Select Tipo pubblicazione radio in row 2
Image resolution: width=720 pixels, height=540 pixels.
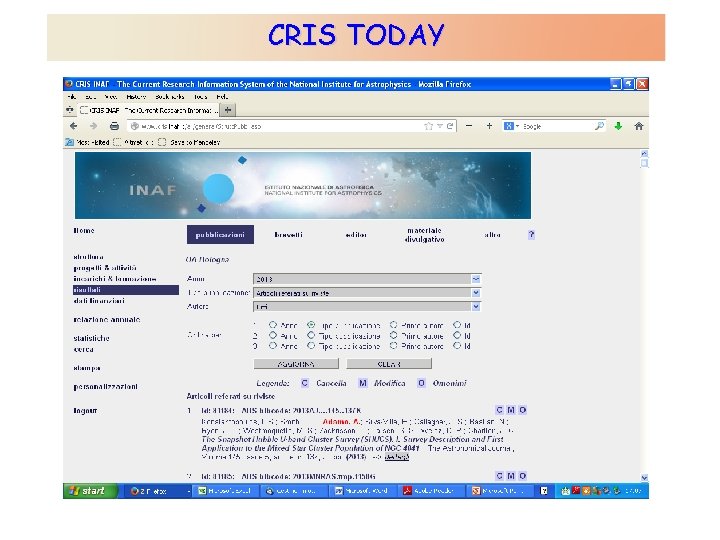pyautogui.click(x=311, y=335)
